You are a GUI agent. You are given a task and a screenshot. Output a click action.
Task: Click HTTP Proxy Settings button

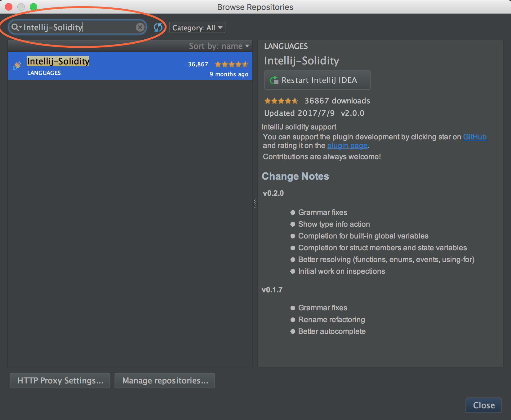(60, 381)
